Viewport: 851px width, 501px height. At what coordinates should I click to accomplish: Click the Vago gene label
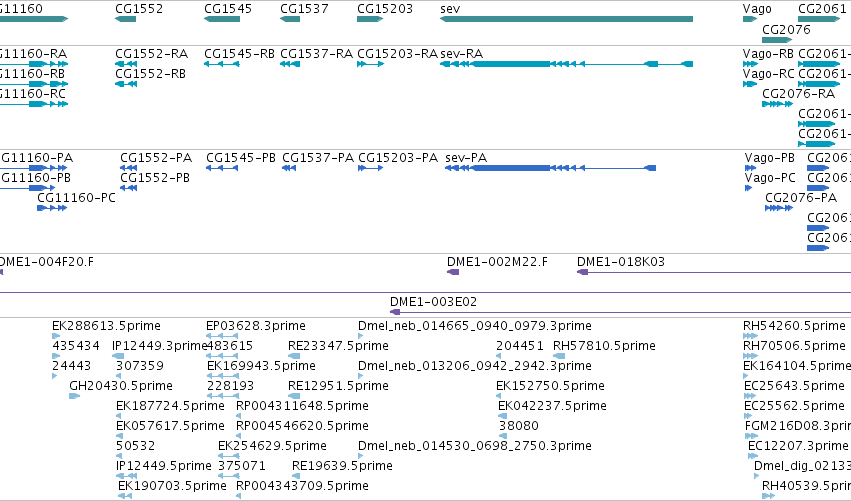(757, 9)
